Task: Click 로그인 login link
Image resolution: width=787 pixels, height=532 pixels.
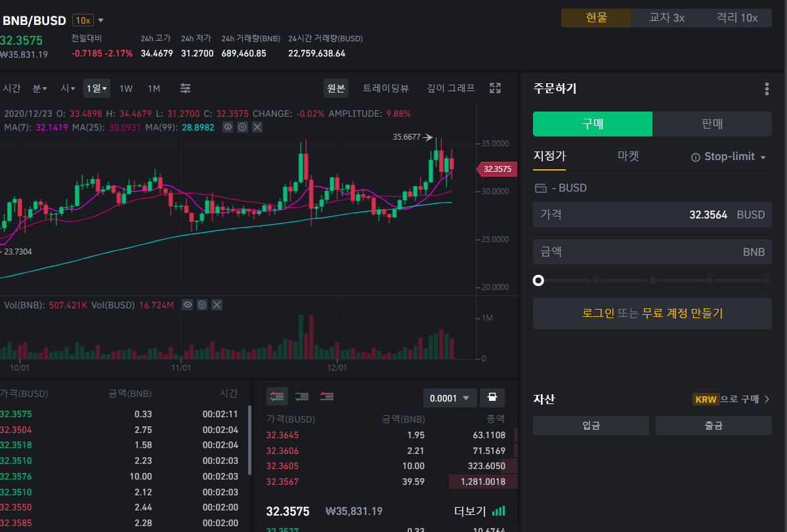Action: click(598, 314)
